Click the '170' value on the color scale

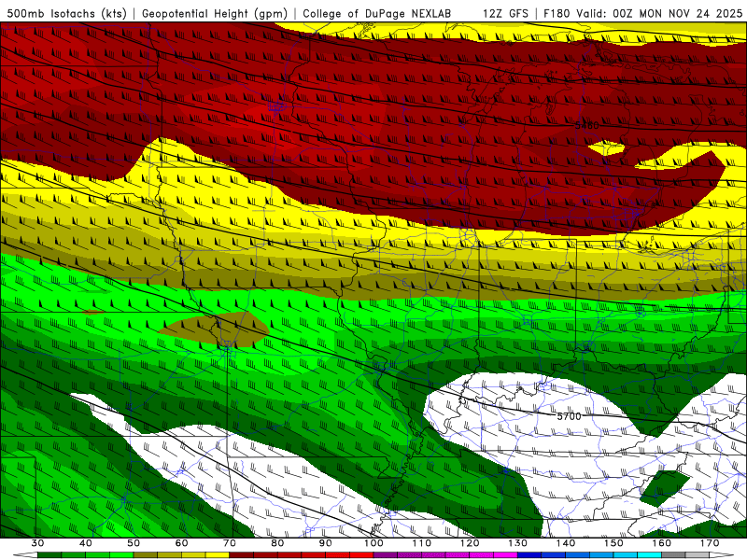(x=710, y=543)
